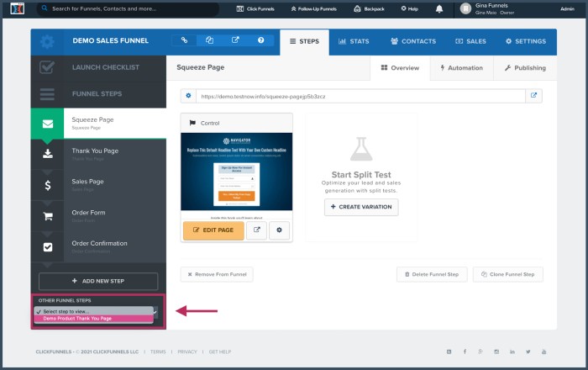Focus the search for funnels field
This screenshot has height=370, width=588.
tap(128, 8)
